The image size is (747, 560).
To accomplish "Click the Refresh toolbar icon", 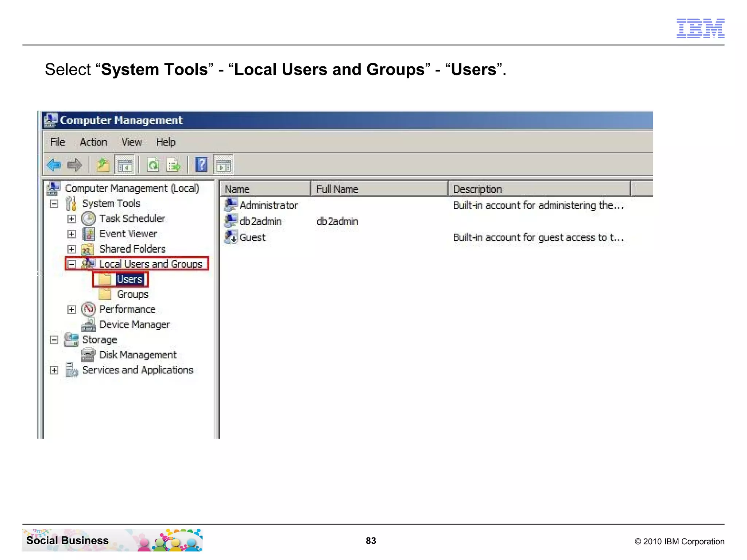I will 153,165.
